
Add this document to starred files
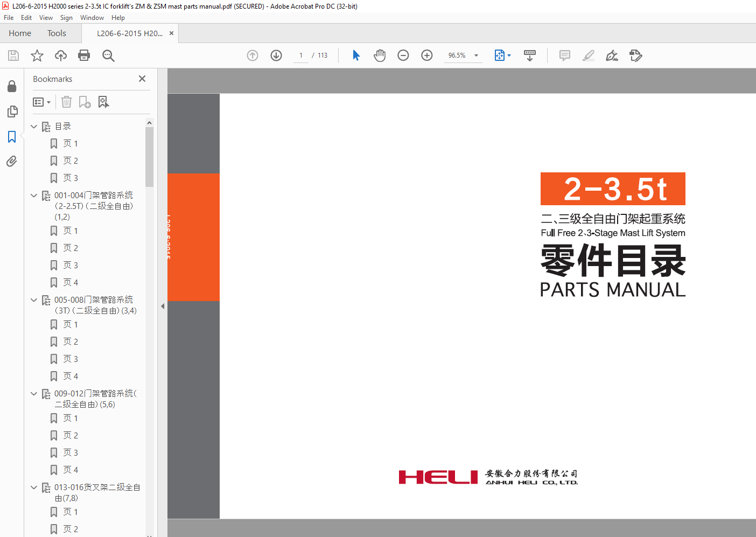pos(37,55)
